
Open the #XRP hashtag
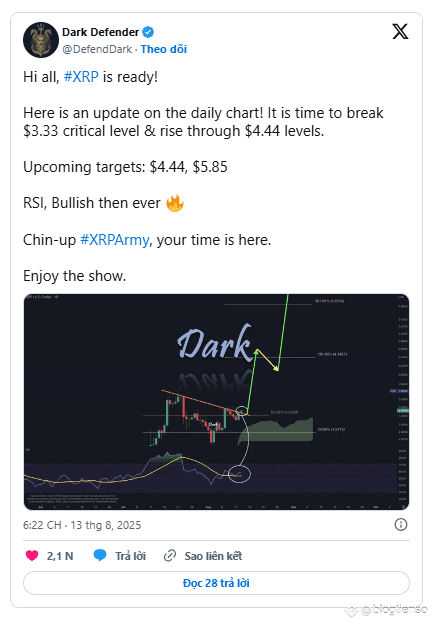tap(81, 76)
